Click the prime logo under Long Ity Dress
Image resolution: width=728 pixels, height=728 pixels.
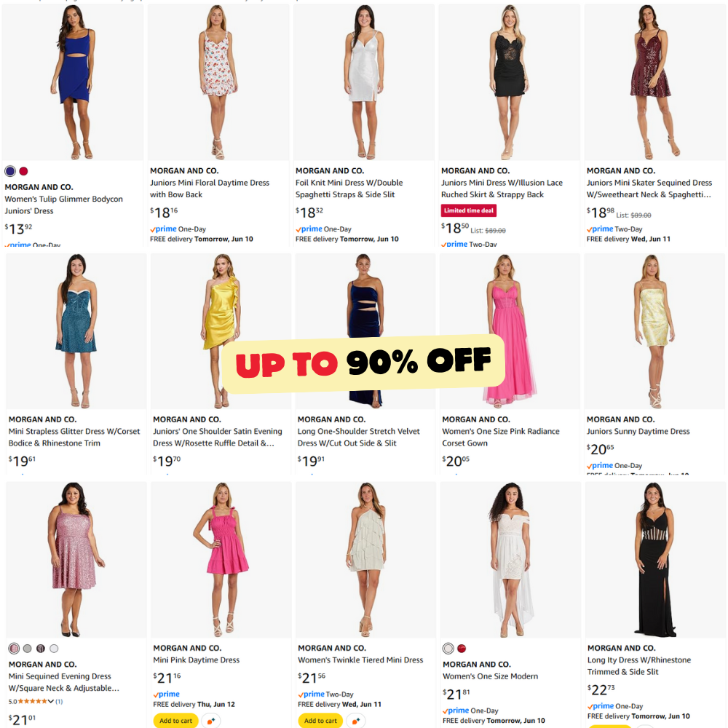(x=601, y=705)
